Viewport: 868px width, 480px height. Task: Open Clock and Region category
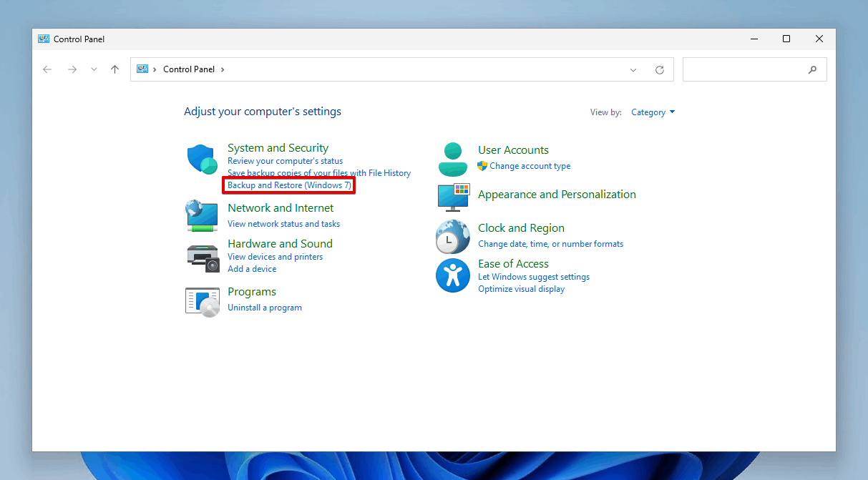pos(521,228)
